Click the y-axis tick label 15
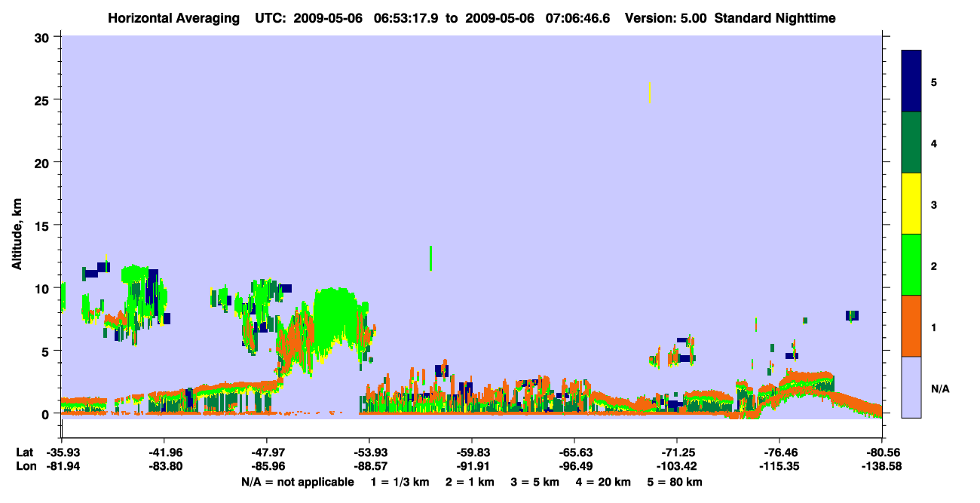The height and width of the screenshot is (503, 980). 44,225
